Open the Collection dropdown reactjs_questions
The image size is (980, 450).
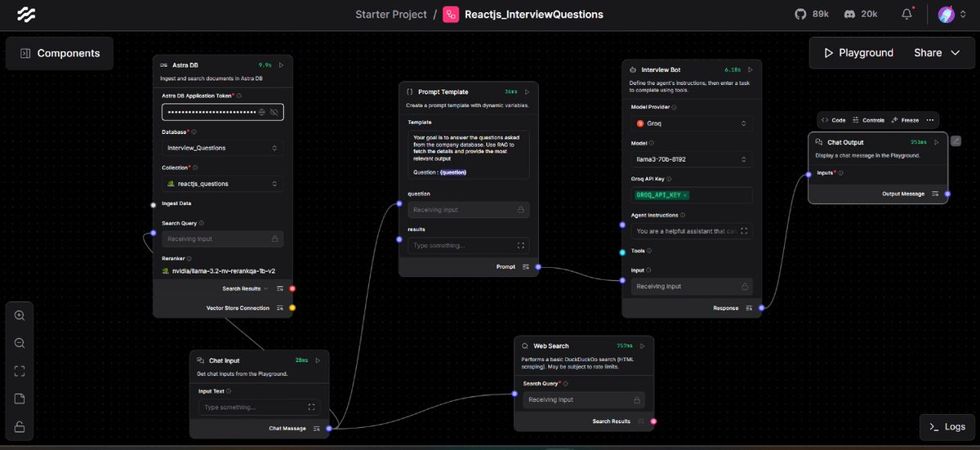222,184
